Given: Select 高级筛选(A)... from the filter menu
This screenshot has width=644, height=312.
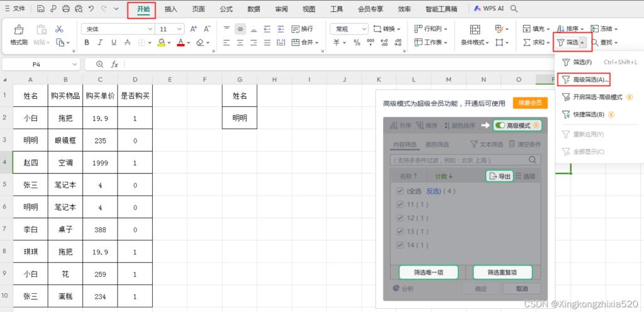Looking at the screenshot, I should (585, 80).
